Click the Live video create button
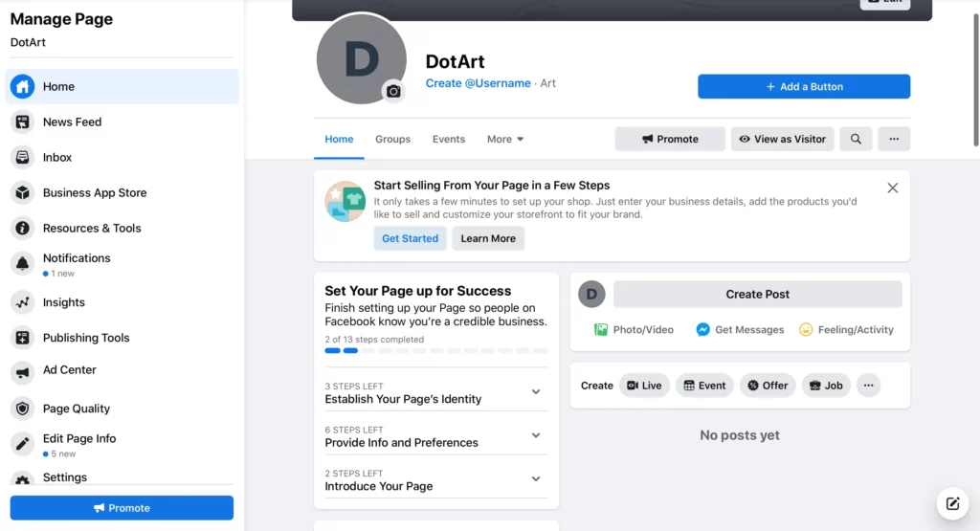This screenshot has width=980, height=531. coord(644,386)
